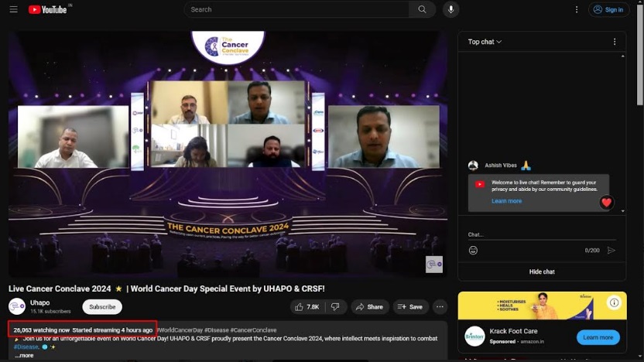This screenshot has width=644, height=362.
Task: Click the Share button
Action: 369,307
